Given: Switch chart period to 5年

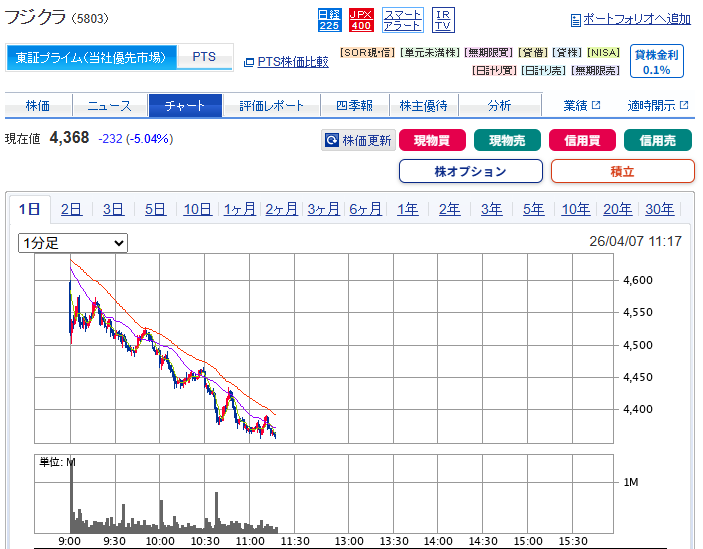Looking at the screenshot, I should (x=534, y=209).
